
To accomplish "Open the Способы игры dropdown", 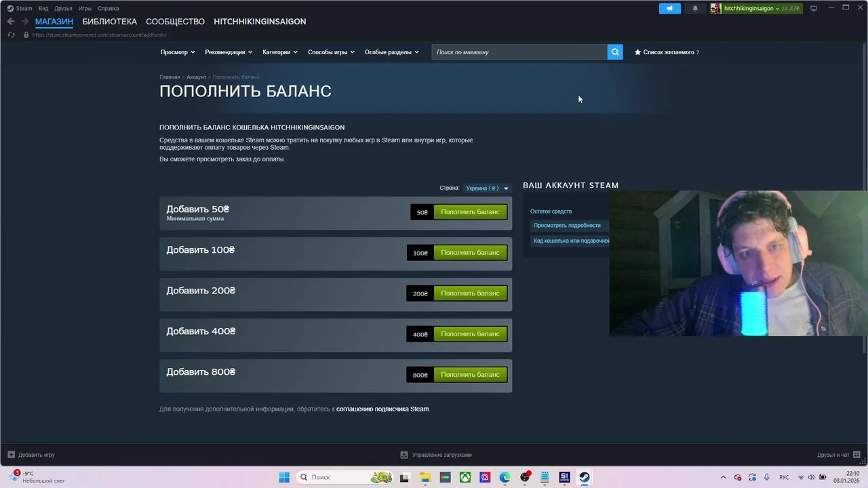I will coord(331,52).
